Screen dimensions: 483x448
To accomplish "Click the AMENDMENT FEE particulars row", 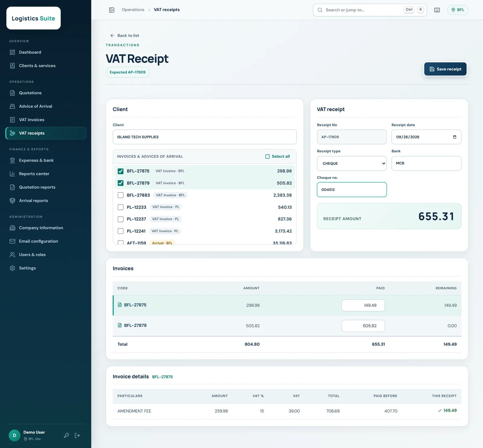I will (x=287, y=411).
